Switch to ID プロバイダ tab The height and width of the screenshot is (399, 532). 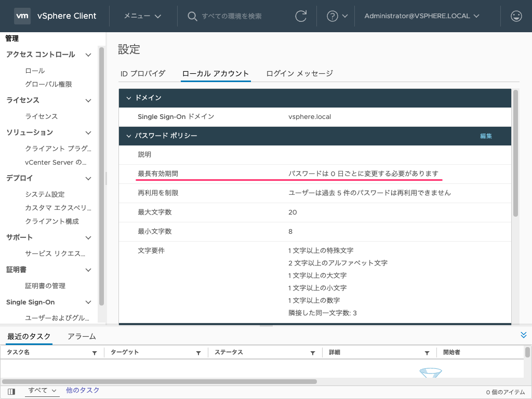coord(143,74)
